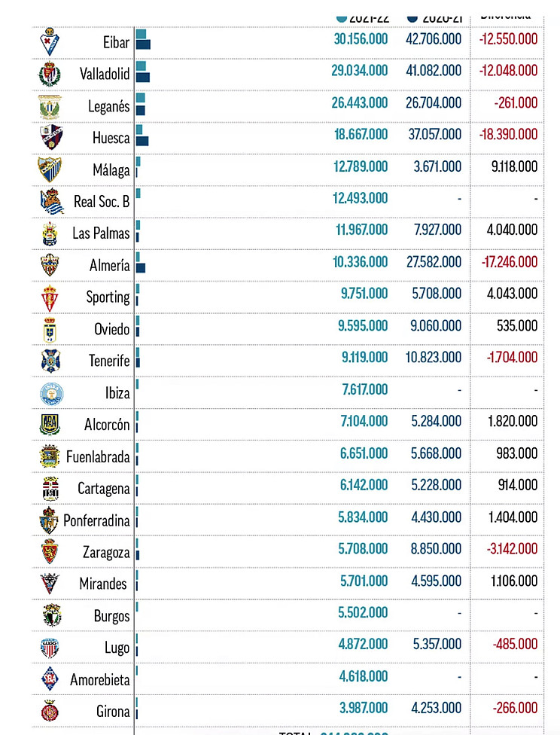Click the Alcorcón yellow crest
The image size is (560, 735).
[x=50, y=425]
